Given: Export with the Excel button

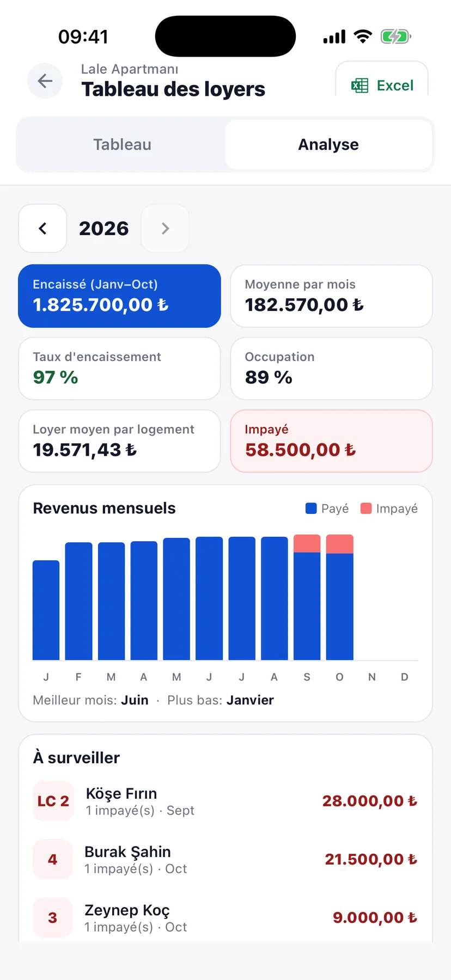Looking at the screenshot, I should [x=382, y=79].
